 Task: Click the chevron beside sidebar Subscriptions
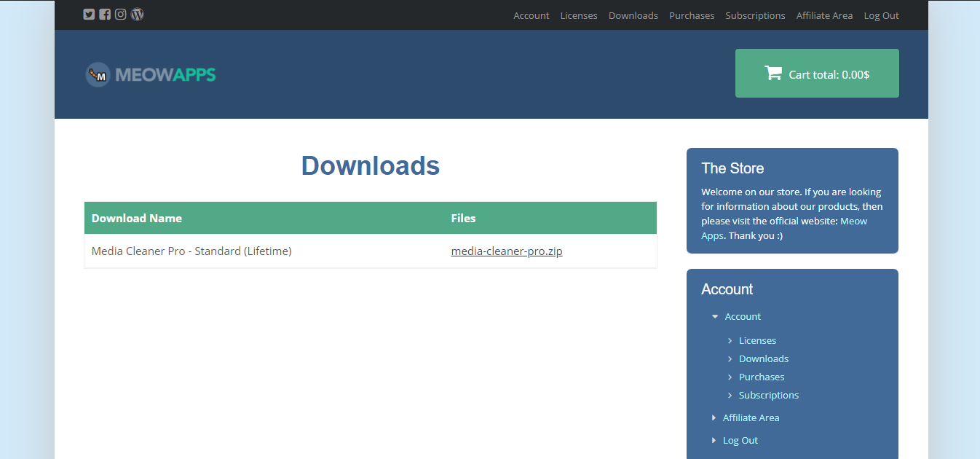click(x=730, y=395)
